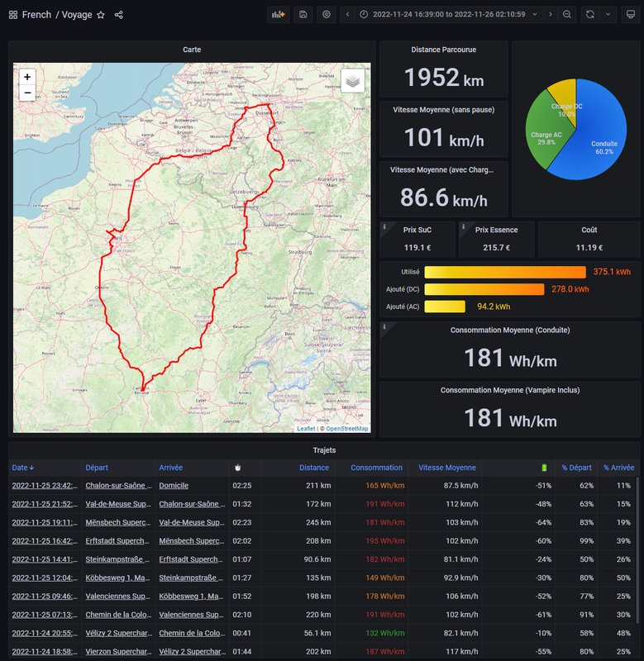644x661 pixels.
Task: Click the Utilisé 375.1 kWh bar
Action: pyautogui.click(x=505, y=272)
